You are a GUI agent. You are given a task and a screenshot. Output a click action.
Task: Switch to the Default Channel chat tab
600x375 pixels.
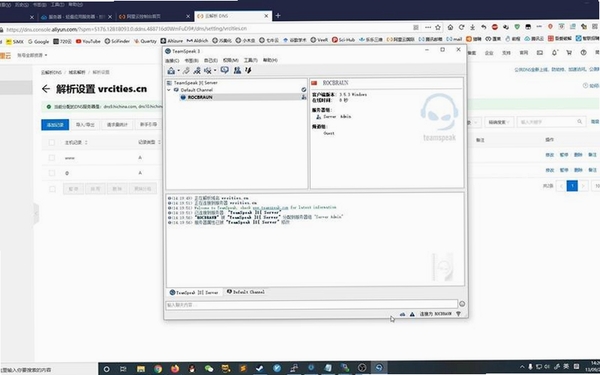(x=245, y=292)
